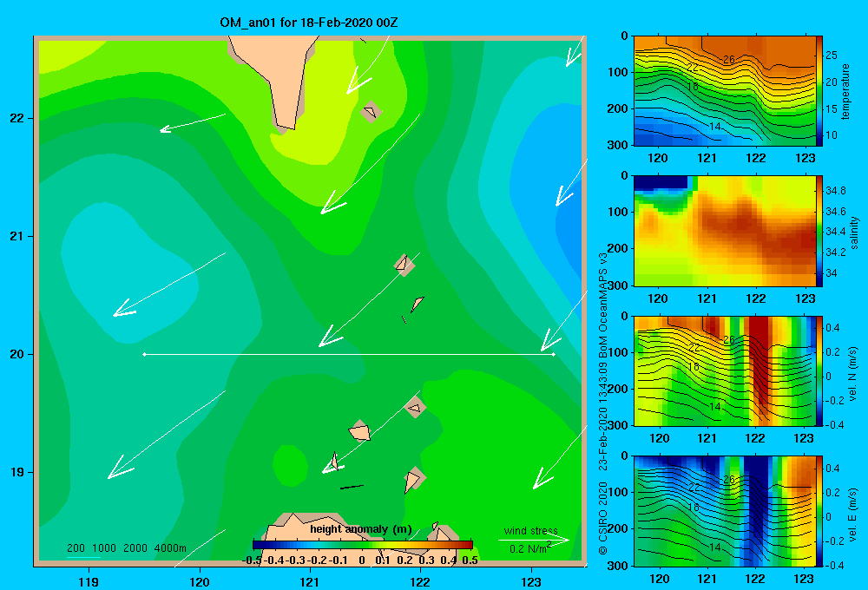The height and width of the screenshot is (590, 868).
Task: Click the title 'OM_an01 for 18-Feb-2020 00Z'
Action: pos(308,23)
